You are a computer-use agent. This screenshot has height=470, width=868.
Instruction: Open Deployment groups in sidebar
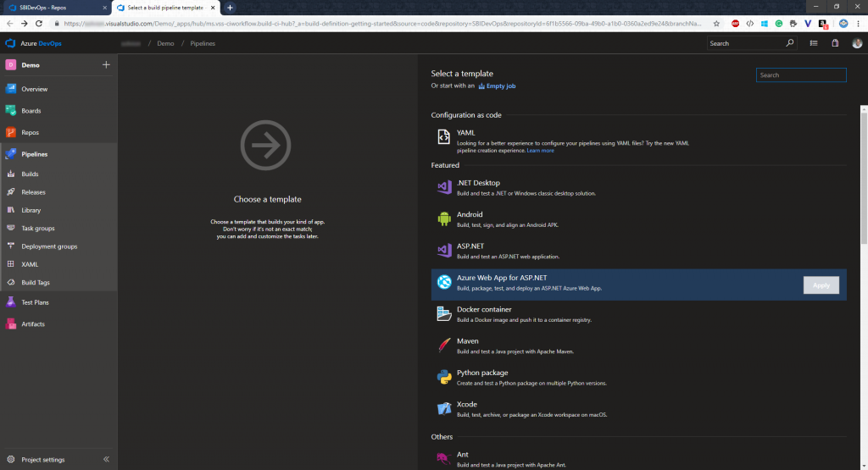click(x=49, y=246)
